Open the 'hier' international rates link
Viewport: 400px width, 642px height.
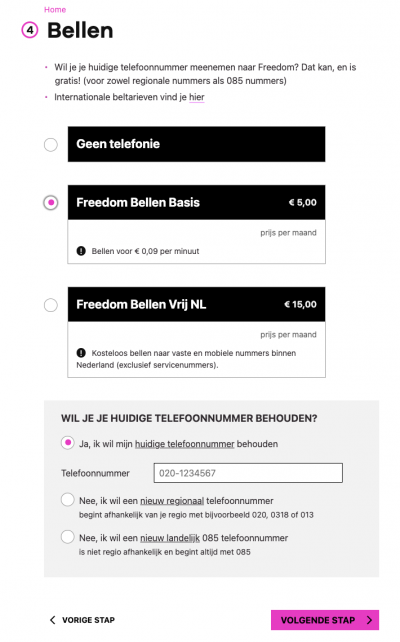(197, 97)
